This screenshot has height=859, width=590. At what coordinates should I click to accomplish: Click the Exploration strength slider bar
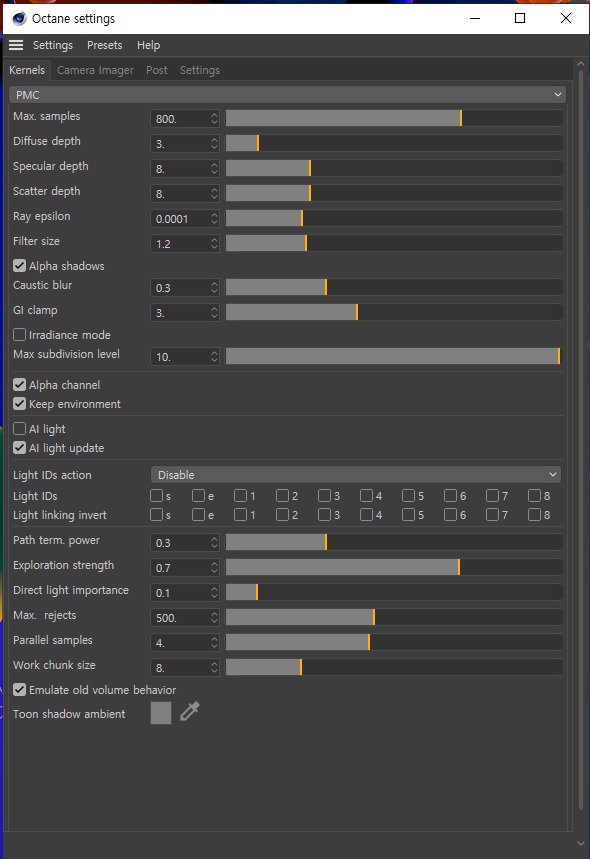coord(394,567)
